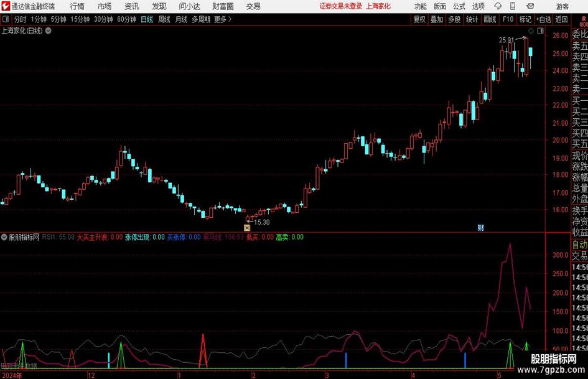Switch to the 15分钟 period tab
This screenshot has width=588, height=379.
click(x=80, y=19)
